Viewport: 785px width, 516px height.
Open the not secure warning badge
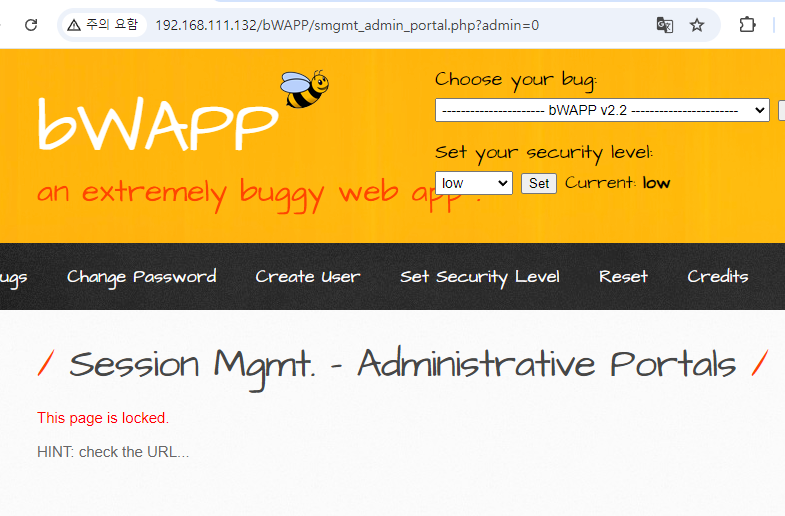[x=104, y=25]
